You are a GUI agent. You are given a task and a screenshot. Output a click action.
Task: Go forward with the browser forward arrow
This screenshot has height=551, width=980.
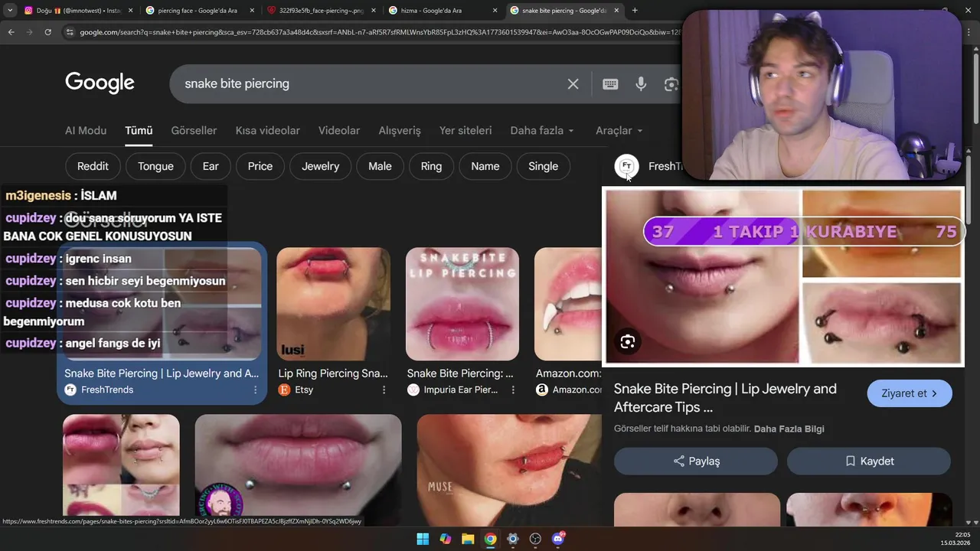29,32
